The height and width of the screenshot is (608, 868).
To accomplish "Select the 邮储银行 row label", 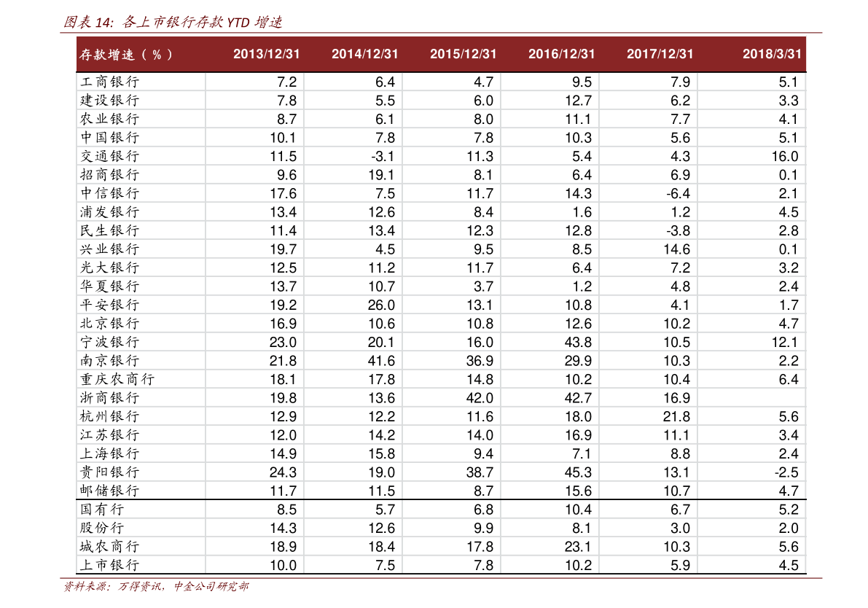I will (109, 491).
